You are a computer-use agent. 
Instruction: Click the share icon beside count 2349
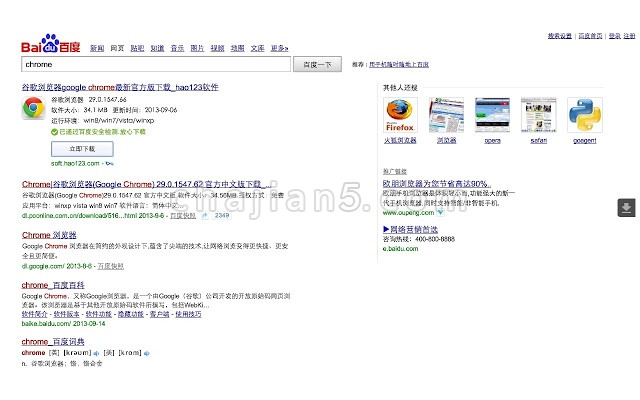coord(204,215)
